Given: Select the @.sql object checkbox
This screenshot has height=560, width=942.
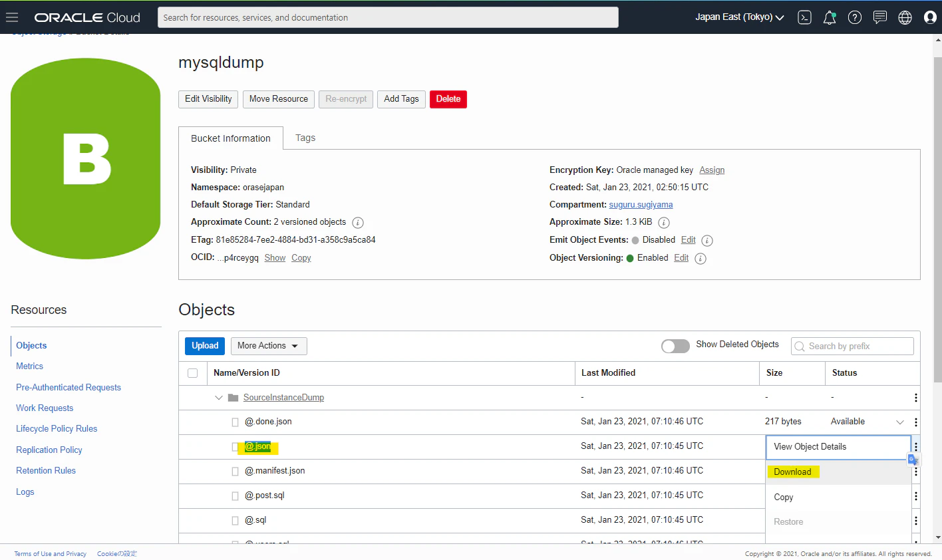Looking at the screenshot, I should [x=235, y=521].
